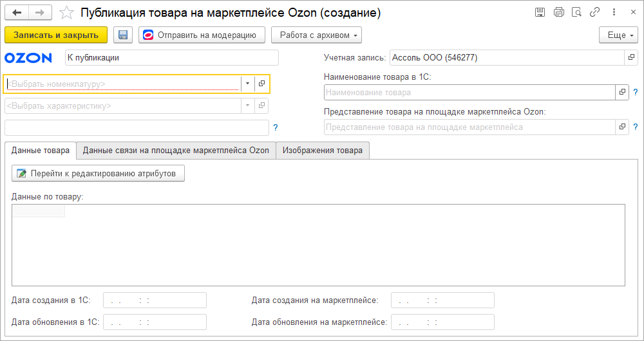
Task: Click the Дата создания в 1С field
Action: coord(155,300)
